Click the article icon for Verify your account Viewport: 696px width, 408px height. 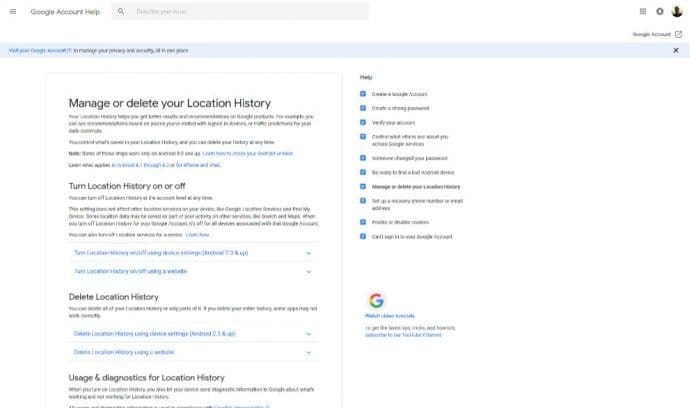click(363, 123)
